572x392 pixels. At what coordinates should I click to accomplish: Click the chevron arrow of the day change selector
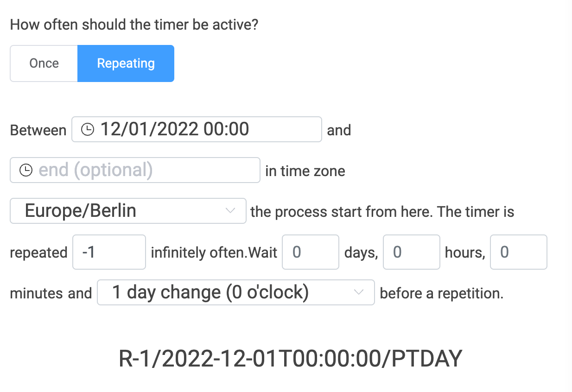pos(358,292)
